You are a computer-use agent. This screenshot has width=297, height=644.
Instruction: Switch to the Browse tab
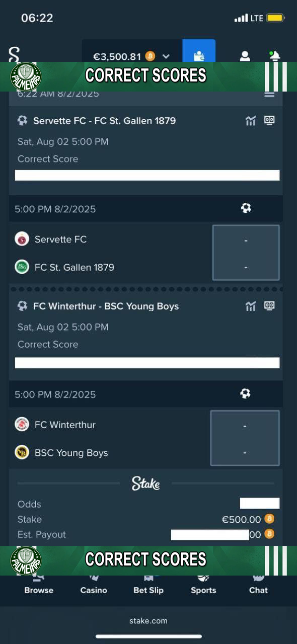coord(39,585)
